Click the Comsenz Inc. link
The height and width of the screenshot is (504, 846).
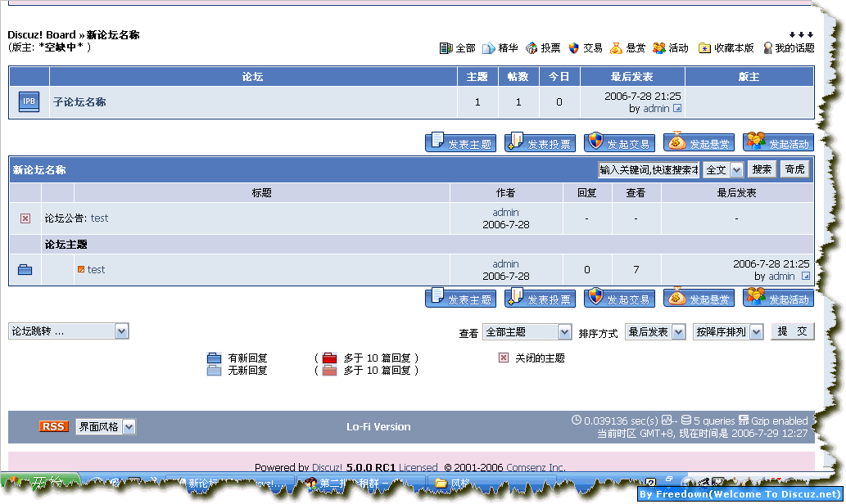(536, 467)
